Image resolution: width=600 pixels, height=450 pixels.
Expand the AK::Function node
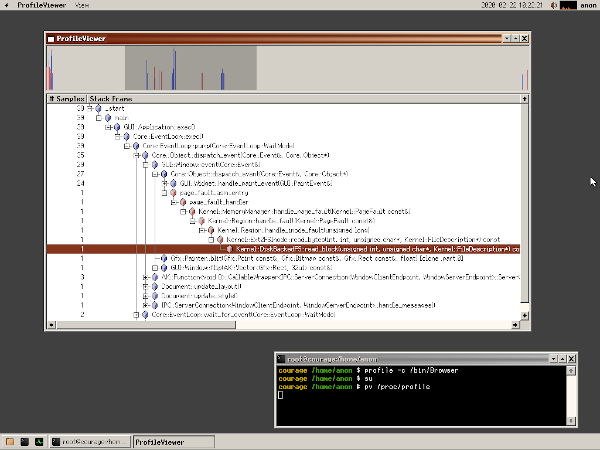coord(146,277)
